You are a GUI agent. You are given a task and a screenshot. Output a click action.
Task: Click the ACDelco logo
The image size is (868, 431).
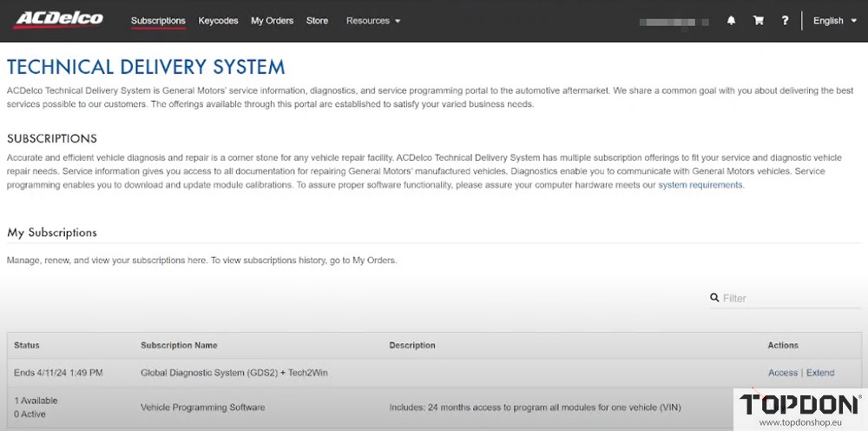coord(58,19)
